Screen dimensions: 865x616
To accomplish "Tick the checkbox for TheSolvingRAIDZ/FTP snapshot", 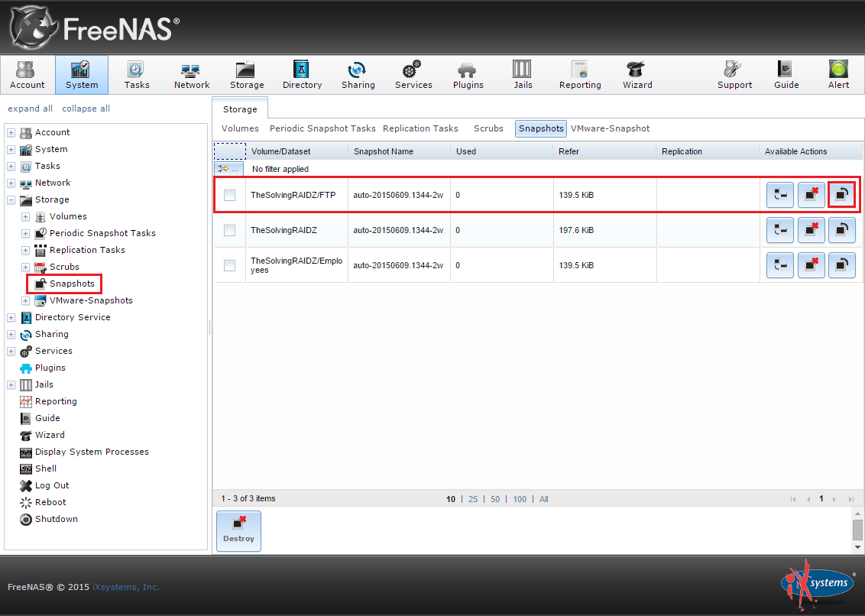I will (x=229, y=195).
